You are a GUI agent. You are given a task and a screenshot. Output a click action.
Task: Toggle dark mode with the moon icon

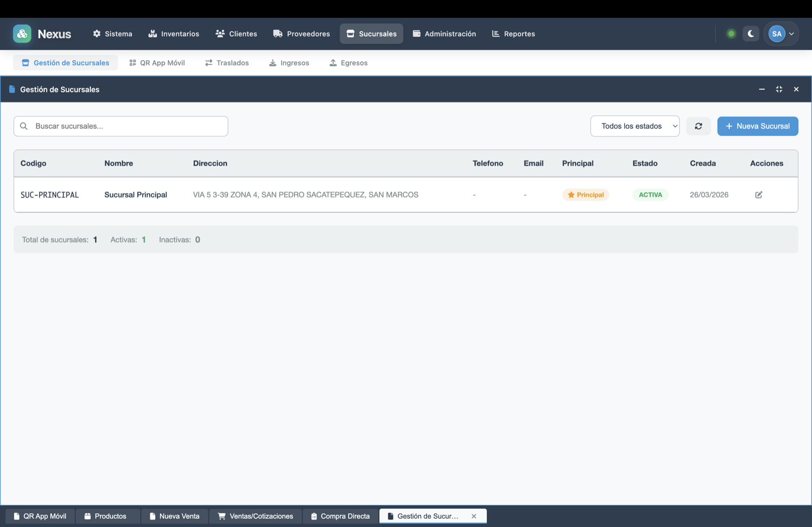pyautogui.click(x=751, y=33)
